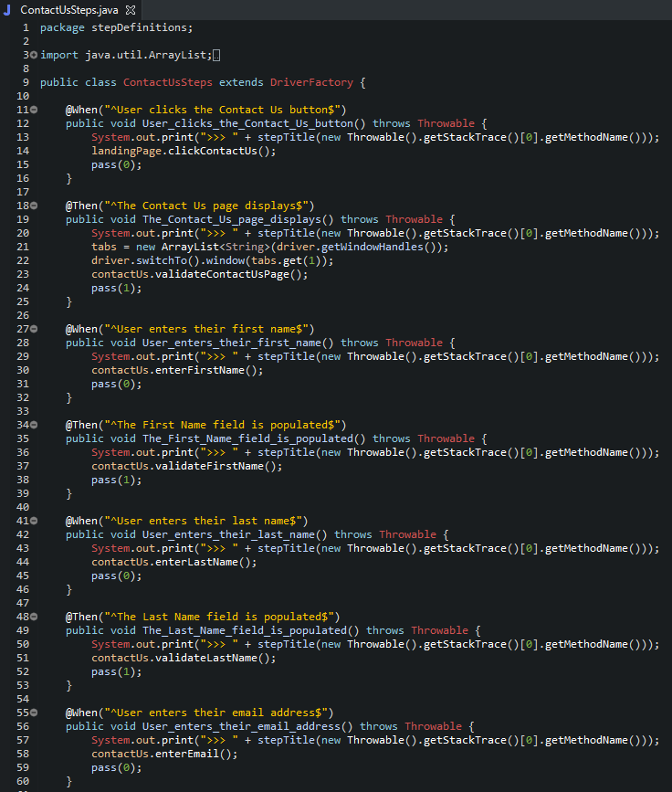
Task: Click the DriverFactory class name on line 9
Action: 311,82
